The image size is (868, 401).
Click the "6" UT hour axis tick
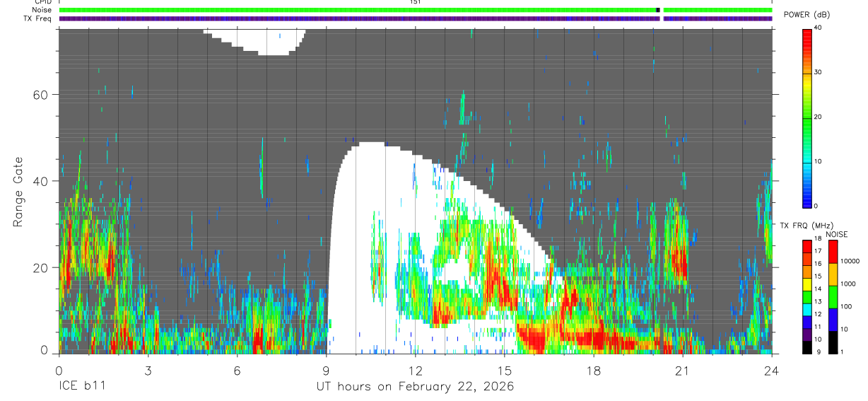point(237,370)
